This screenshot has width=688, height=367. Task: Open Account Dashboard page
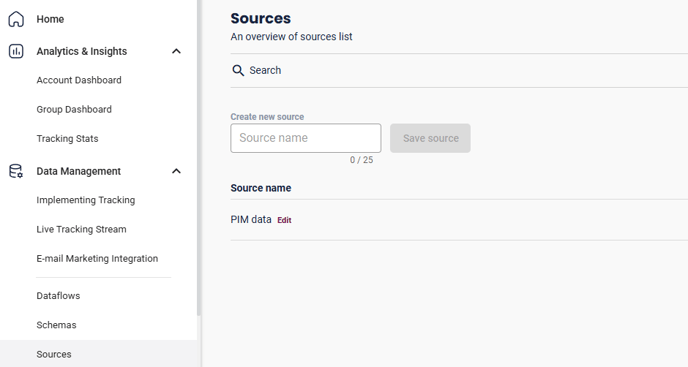[x=79, y=80]
